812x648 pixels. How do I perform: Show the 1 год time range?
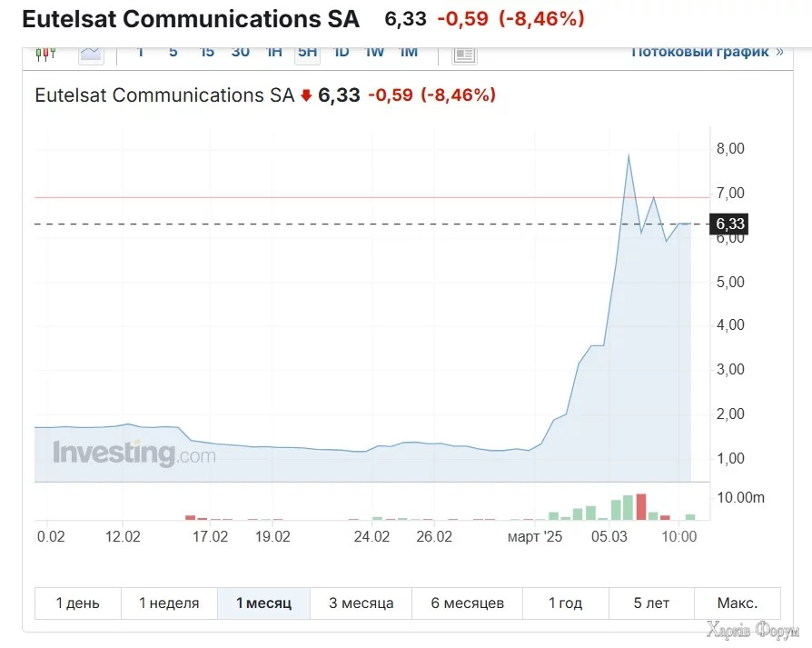[565, 603]
